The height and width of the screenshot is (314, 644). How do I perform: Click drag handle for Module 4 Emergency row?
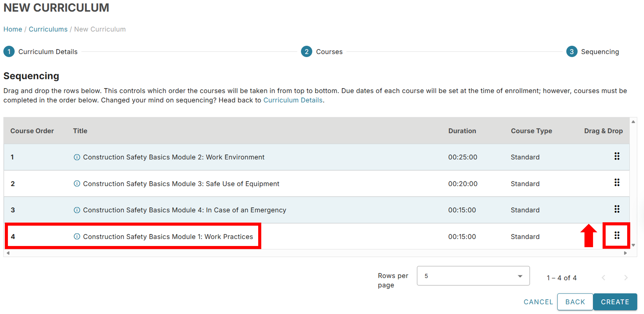coord(616,209)
